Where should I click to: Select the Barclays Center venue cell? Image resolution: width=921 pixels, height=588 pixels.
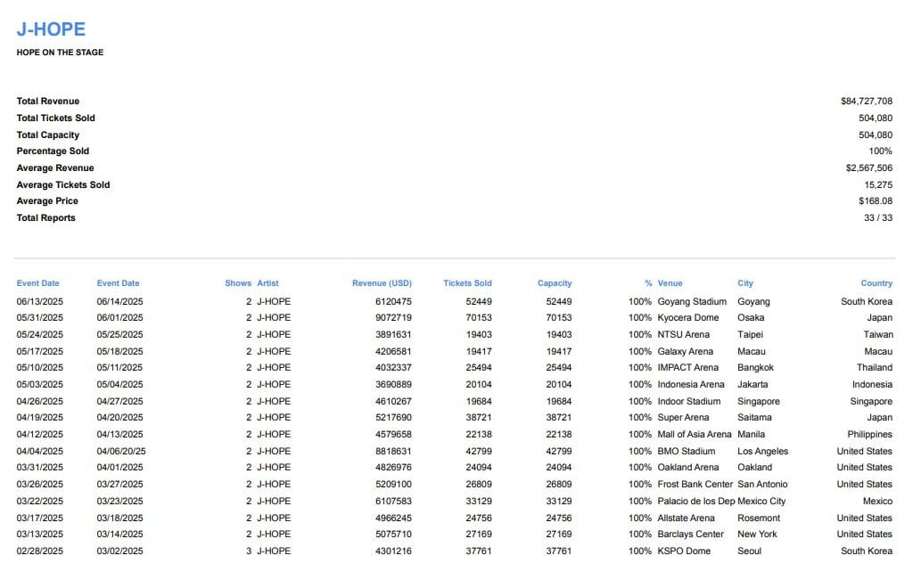[691, 534]
